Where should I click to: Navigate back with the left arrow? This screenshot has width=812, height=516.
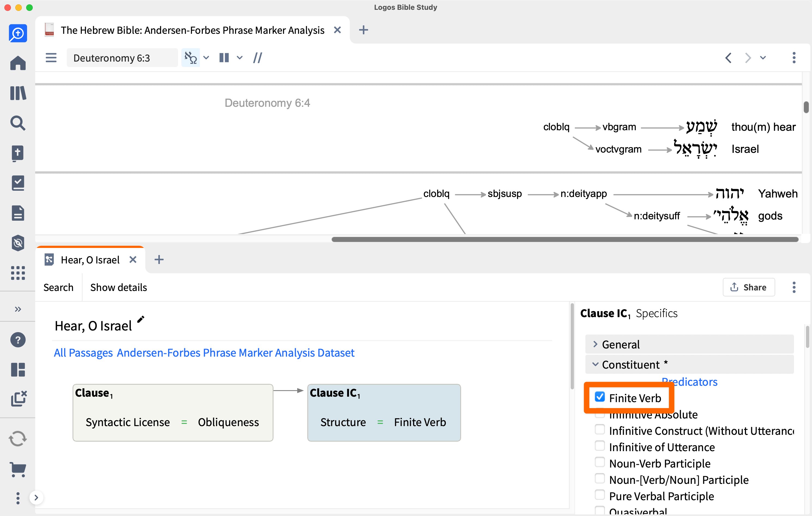coord(728,58)
